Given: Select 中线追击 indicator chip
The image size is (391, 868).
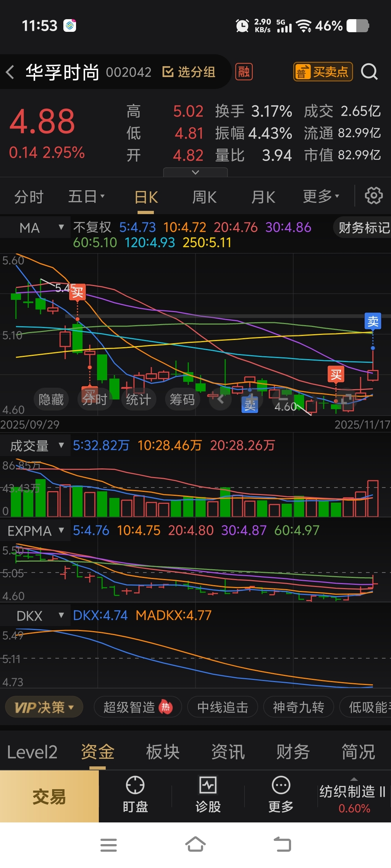Looking at the screenshot, I should [223, 707].
